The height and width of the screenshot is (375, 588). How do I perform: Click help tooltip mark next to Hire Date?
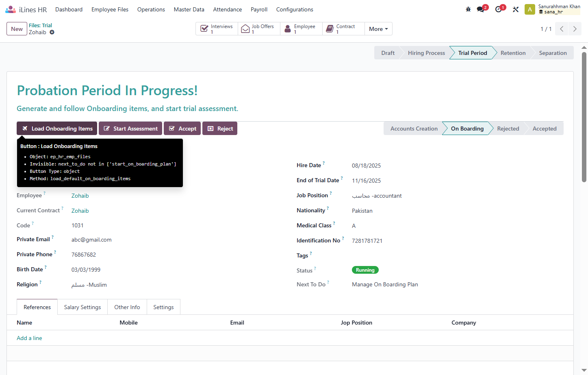[x=324, y=163]
